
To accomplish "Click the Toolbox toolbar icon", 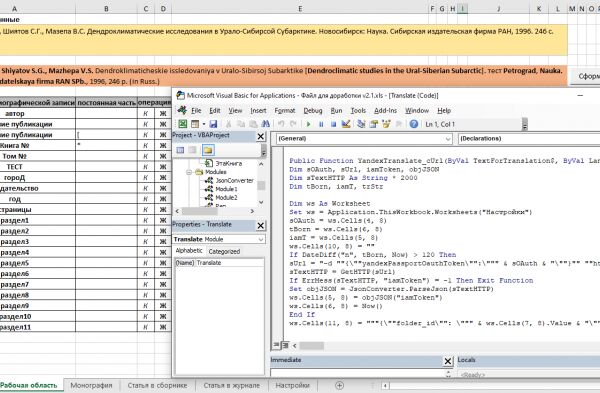I will point(399,124).
